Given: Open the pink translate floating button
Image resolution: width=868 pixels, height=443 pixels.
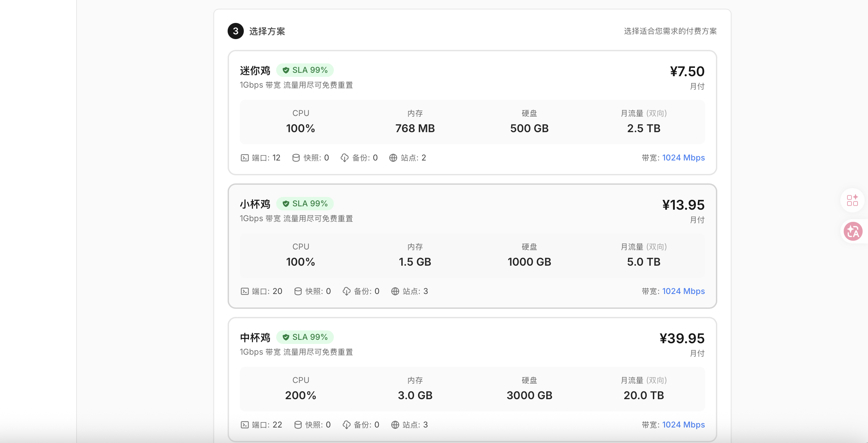Looking at the screenshot, I should (853, 232).
